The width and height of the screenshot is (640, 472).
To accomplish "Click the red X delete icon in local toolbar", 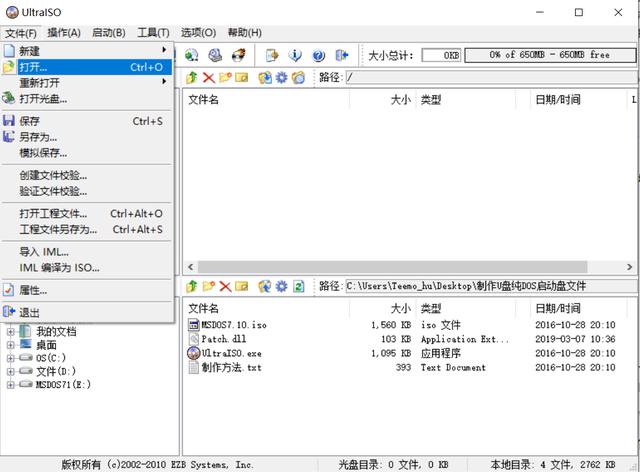I will tap(225, 286).
